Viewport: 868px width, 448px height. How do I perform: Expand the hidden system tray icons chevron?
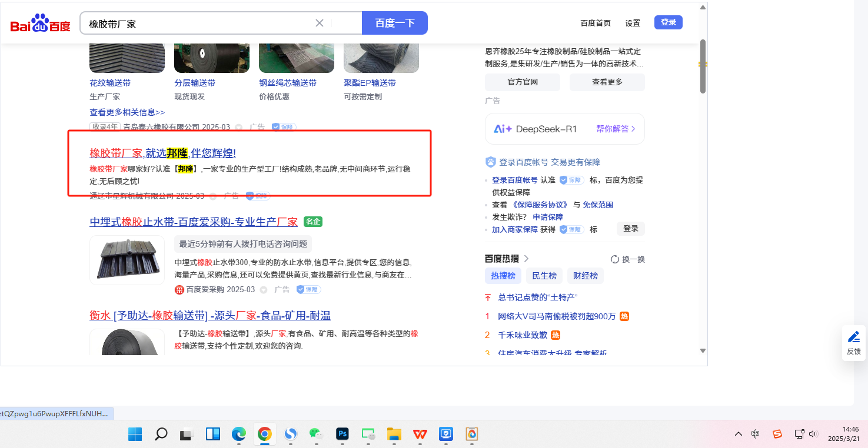[738, 434]
